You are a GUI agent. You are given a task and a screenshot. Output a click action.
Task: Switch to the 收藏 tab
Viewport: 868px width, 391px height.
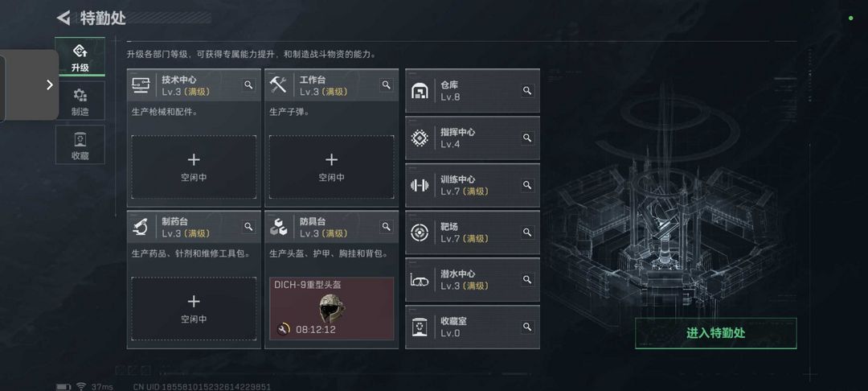[x=80, y=145]
